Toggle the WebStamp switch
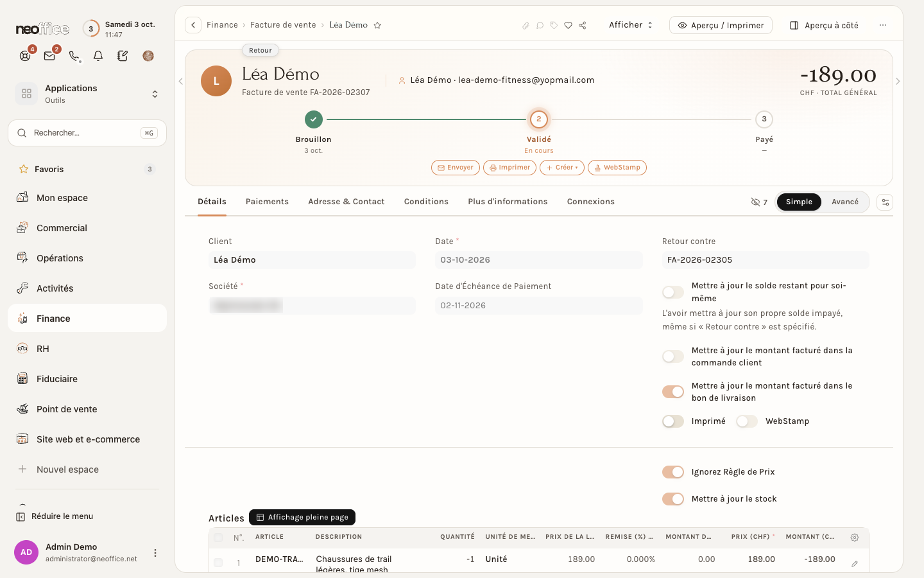The height and width of the screenshot is (578, 924). pos(747,421)
